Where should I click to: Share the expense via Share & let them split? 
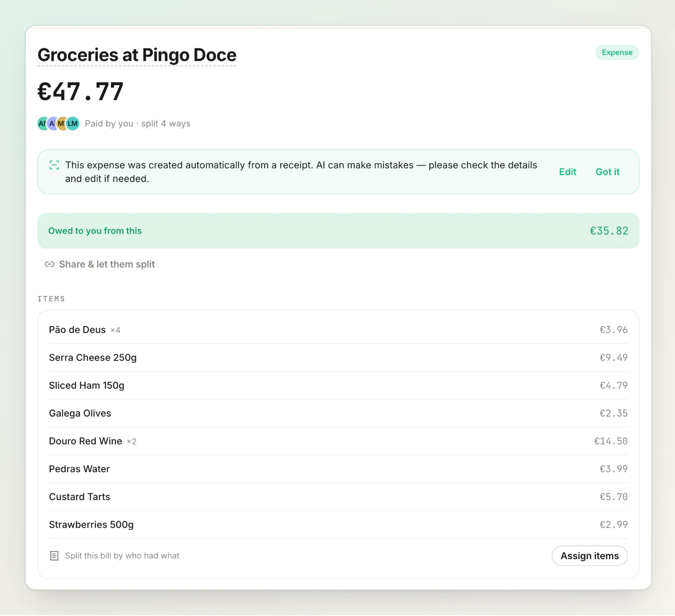pyautogui.click(x=100, y=265)
